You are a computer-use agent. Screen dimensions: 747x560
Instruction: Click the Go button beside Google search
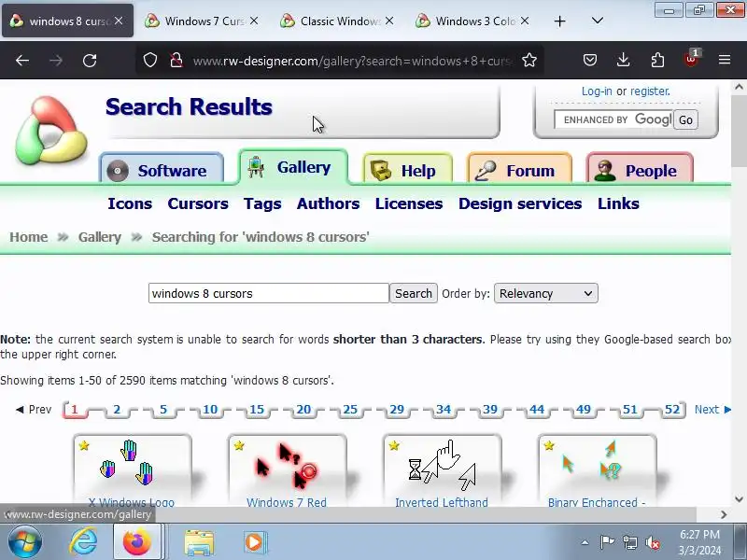pyautogui.click(x=685, y=120)
